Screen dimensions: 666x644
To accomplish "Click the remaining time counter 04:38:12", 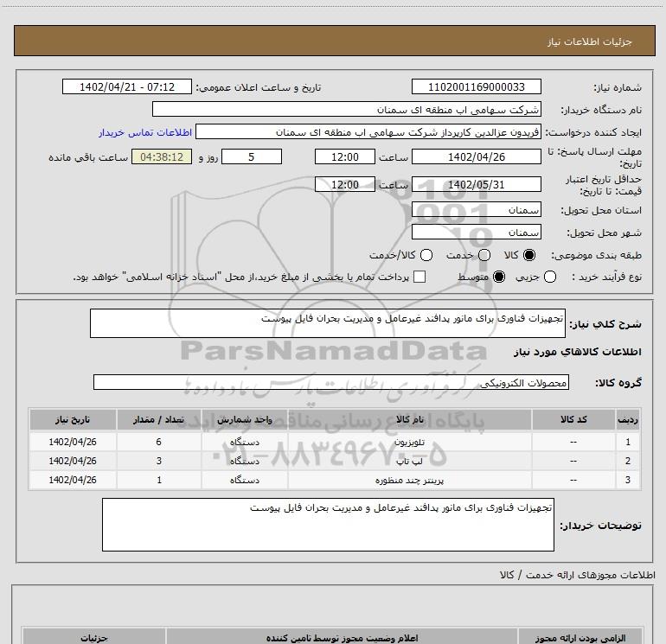I will [162, 156].
